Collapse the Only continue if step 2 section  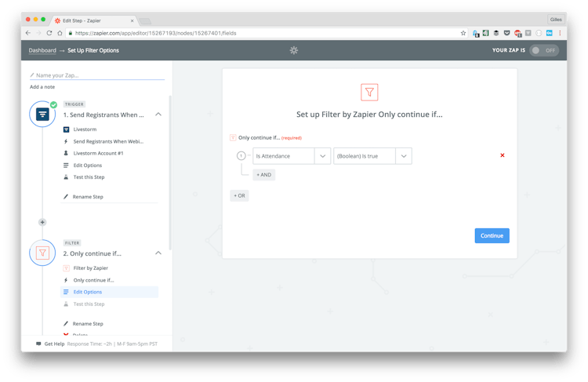click(x=158, y=253)
